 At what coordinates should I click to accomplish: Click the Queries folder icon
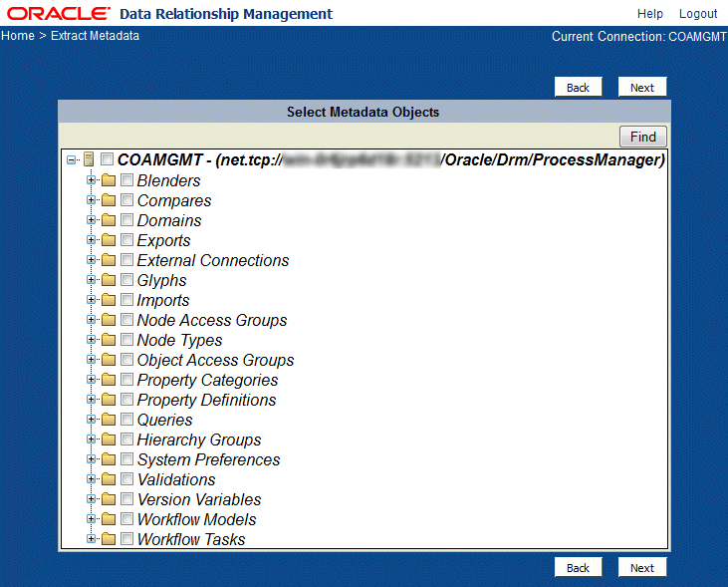pyautogui.click(x=109, y=420)
